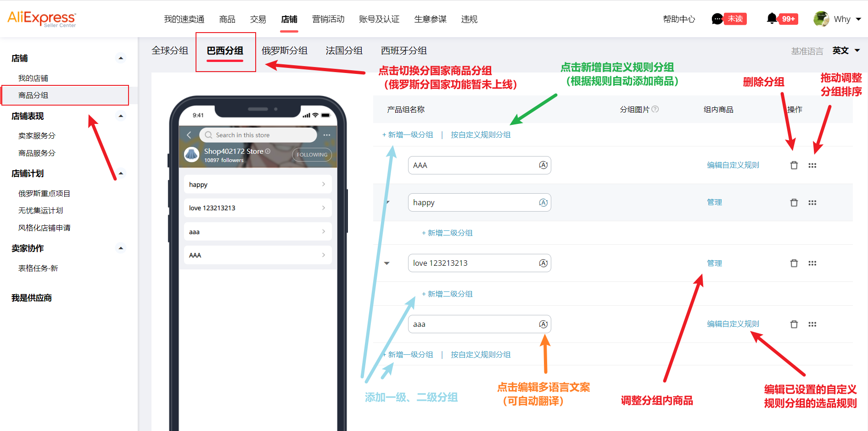Open happy group in phone preview
The height and width of the screenshot is (431, 868).
pos(258,184)
